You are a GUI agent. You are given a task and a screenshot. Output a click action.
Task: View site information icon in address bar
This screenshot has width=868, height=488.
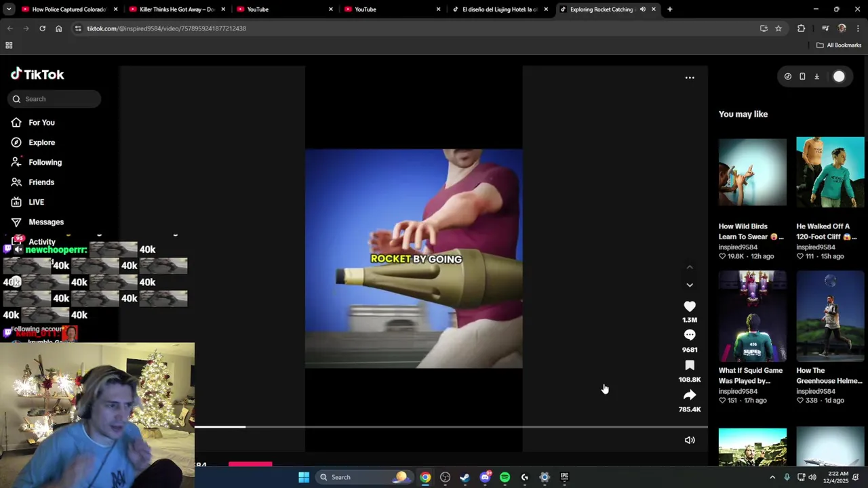[x=78, y=28]
